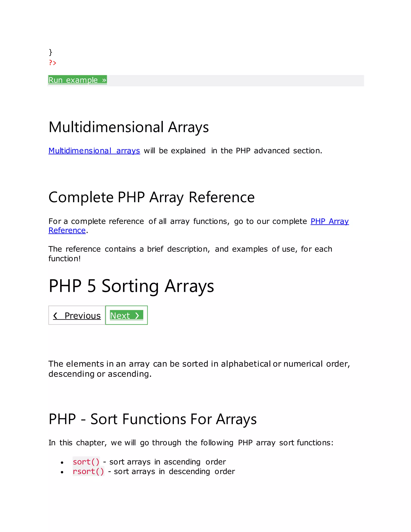The height and width of the screenshot is (532, 411).
Task: Click the text 'sort arrays in ascending order'
Action: (x=168, y=462)
